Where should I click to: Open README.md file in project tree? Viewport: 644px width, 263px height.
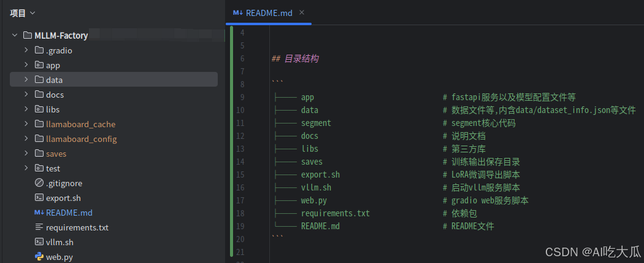click(x=69, y=213)
